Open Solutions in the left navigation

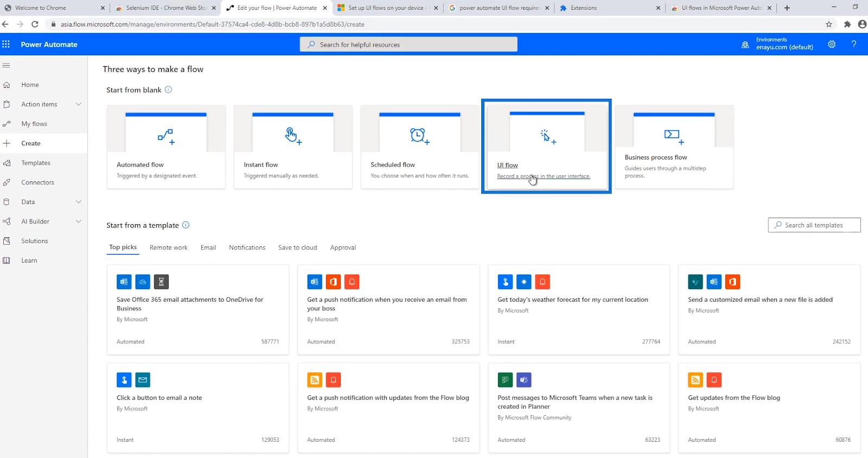[35, 241]
